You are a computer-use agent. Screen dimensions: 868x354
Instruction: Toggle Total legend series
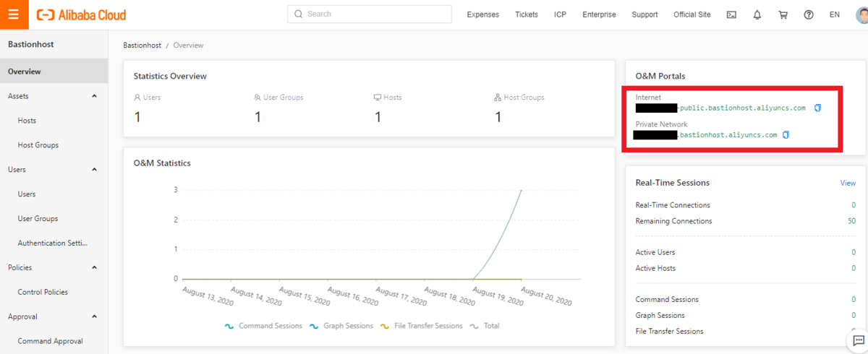tap(485, 326)
